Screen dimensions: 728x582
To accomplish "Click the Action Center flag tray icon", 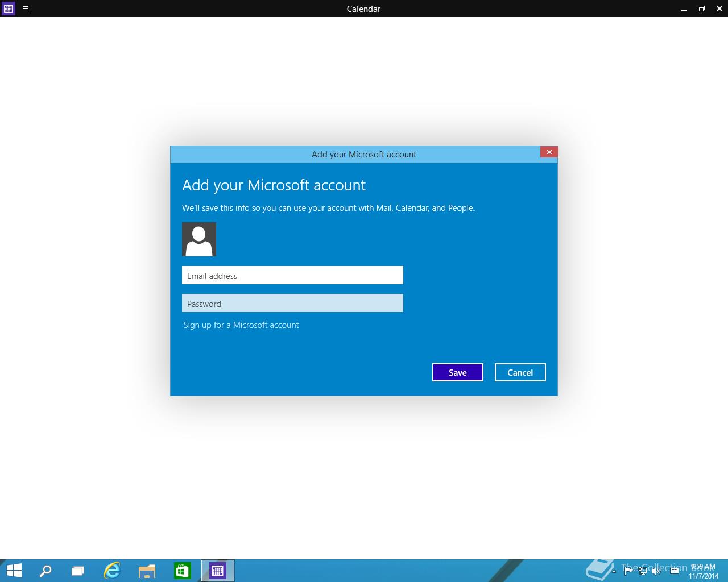I will (x=628, y=571).
